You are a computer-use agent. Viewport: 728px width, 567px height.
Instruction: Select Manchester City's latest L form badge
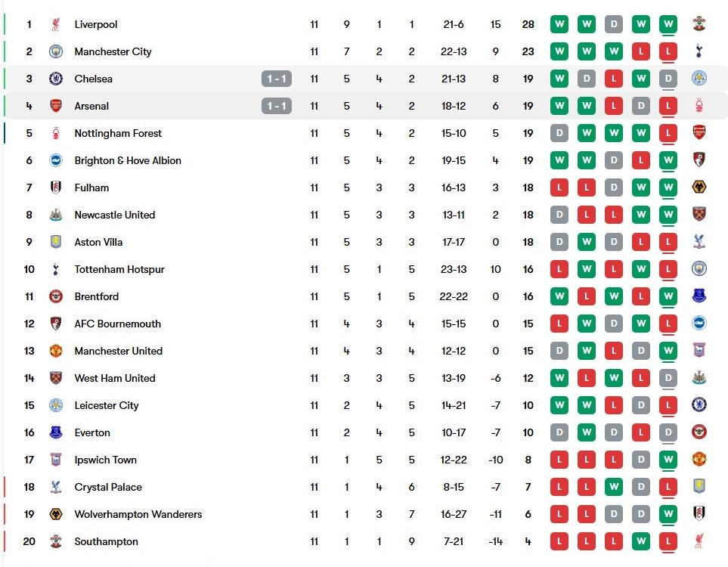pyautogui.click(x=668, y=51)
